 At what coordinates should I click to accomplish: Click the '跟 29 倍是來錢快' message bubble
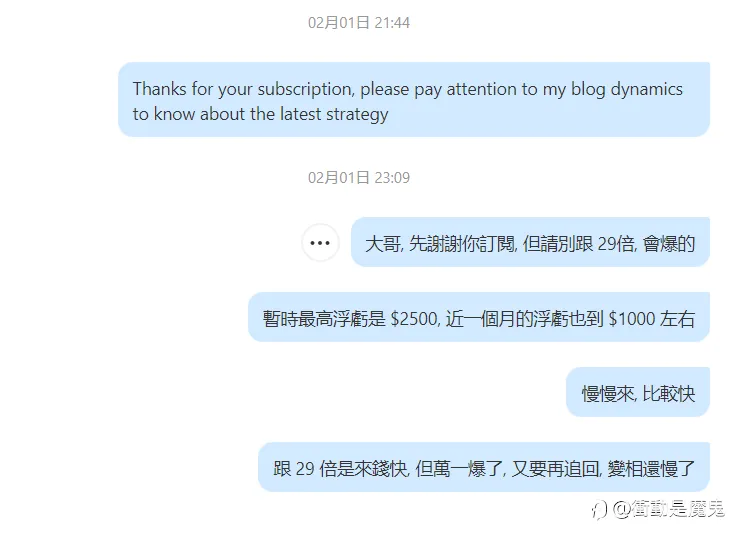(x=484, y=467)
